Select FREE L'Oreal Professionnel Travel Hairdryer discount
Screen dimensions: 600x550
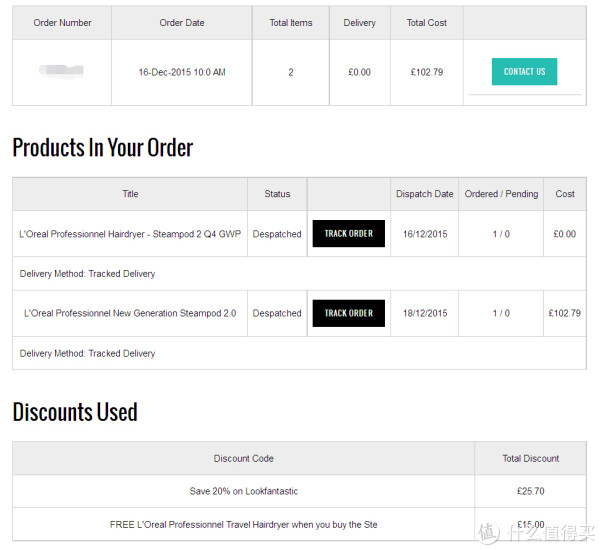tap(243, 525)
